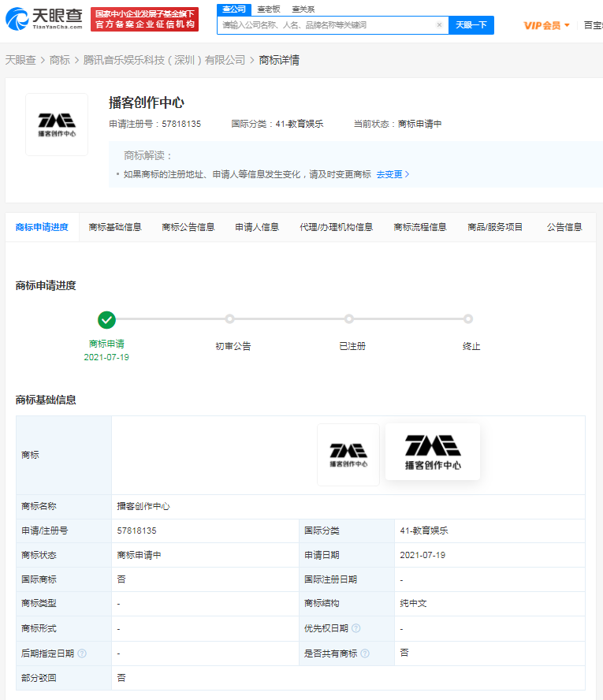Click the 去变更 link
Viewport: 603px width, 700px height.
pos(393,174)
